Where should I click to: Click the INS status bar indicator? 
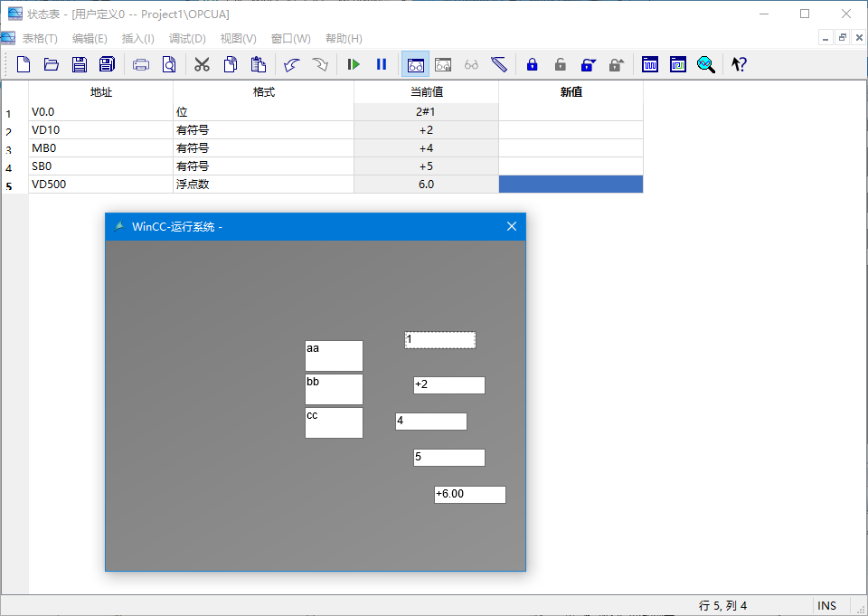[x=826, y=605]
